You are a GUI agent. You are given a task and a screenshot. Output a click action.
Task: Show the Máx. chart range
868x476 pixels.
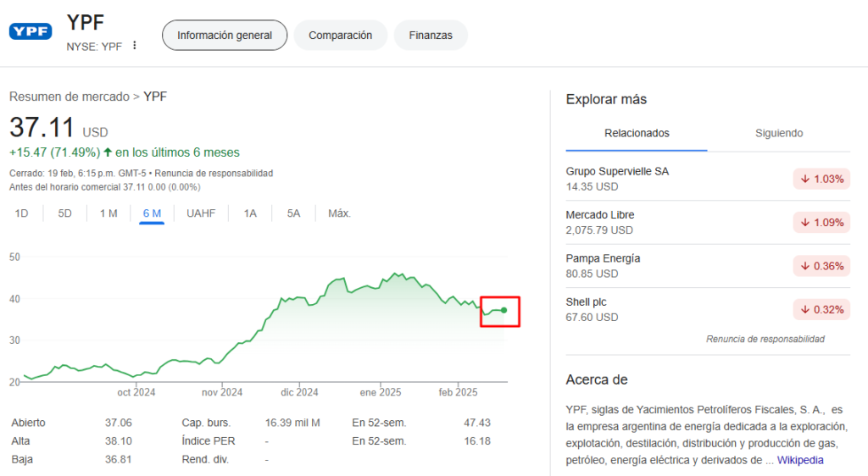[339, 213]
